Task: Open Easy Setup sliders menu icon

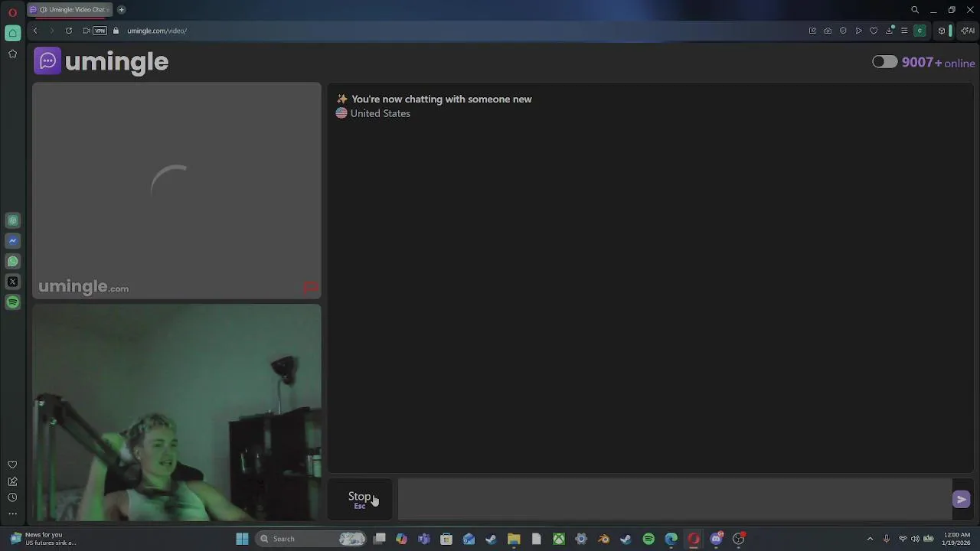Action: pos(904,31)
